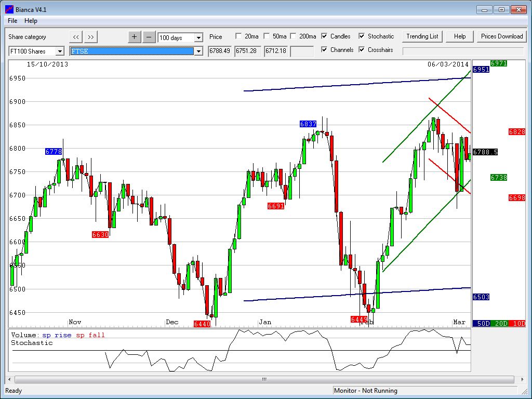Uncheck the Candles checkbox
This screenshot has width=532, height=399.
pyautogui.click(x=324, y=36)
